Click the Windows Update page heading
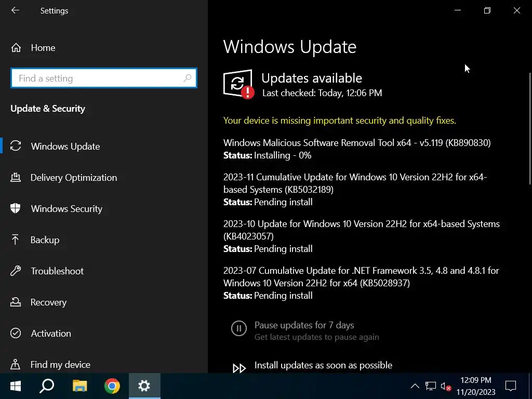This screenshot has width=532, height=399. (290, 47)
